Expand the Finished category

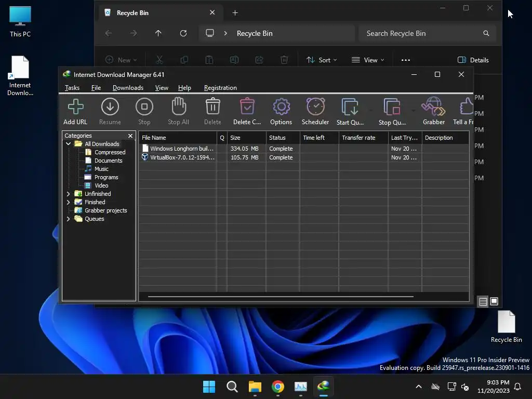point(68,202)
